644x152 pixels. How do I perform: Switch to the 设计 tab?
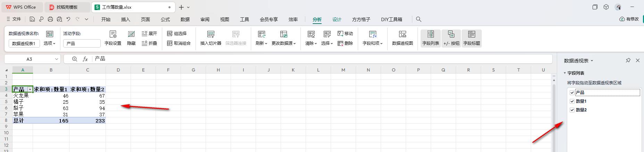point(337,19)
